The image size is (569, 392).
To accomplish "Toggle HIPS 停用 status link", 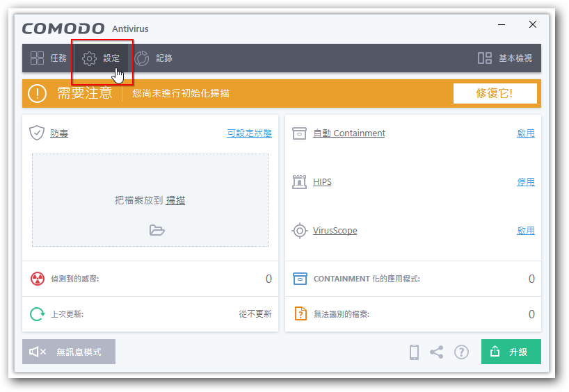I will pos(525,182).
